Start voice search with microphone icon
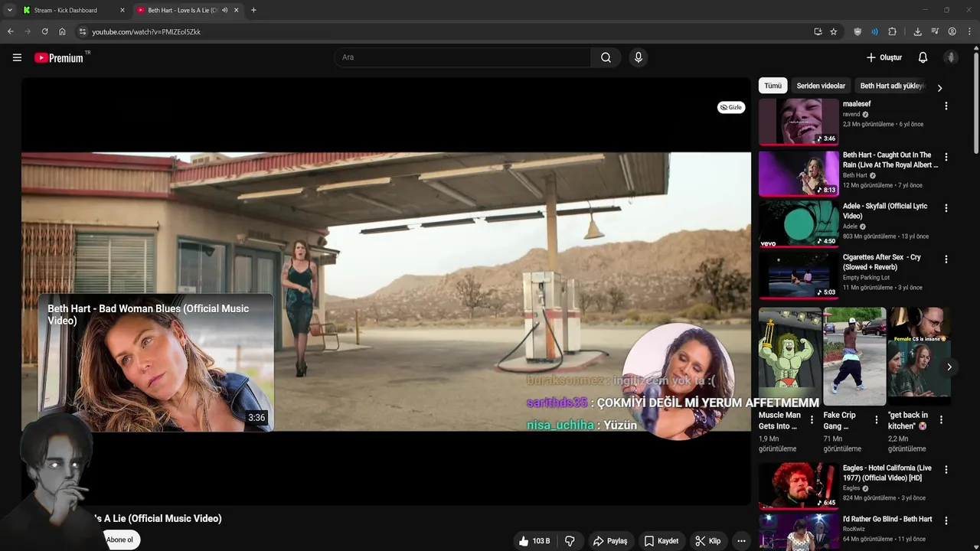Viewport: 980px width, 551px height. [638, 57]
